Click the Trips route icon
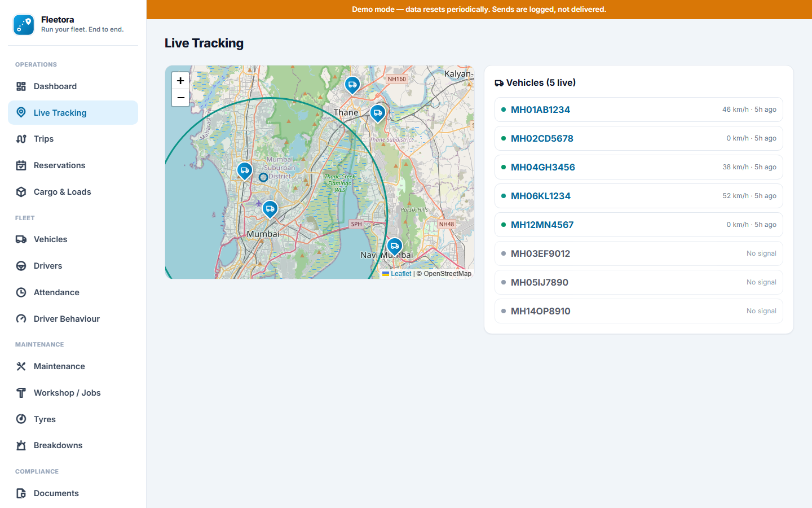 pyautogui.click(x=21, y=139)
